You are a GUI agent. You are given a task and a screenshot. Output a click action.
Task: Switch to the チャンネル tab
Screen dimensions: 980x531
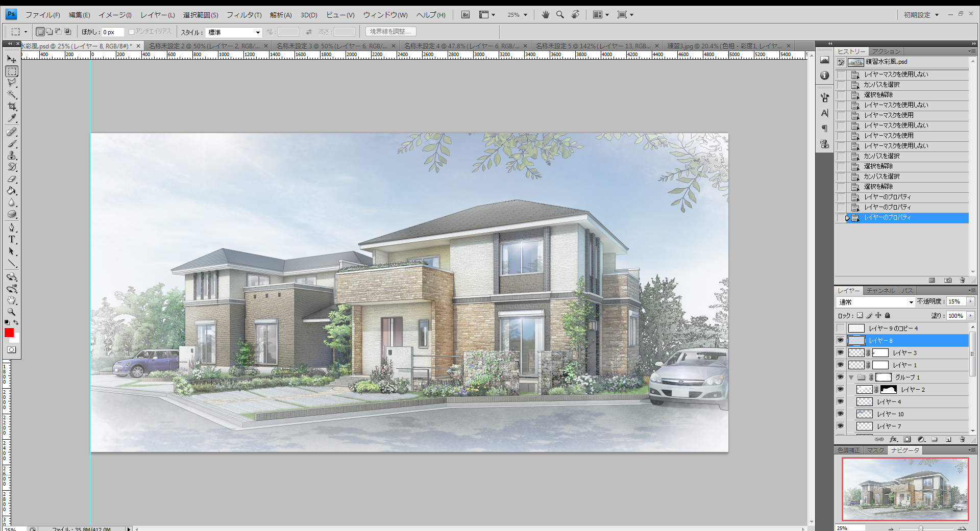coord(880,291)
